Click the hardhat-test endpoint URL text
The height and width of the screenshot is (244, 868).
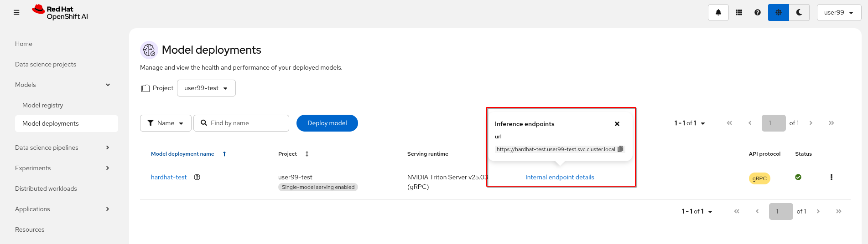556,149
